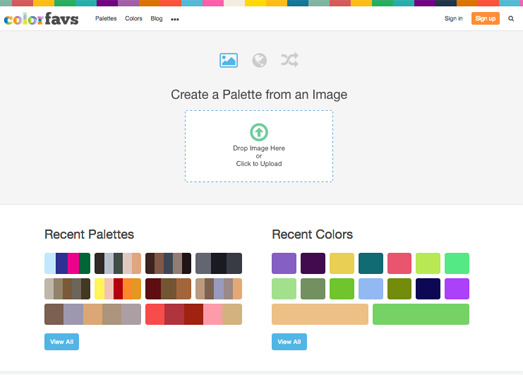Select the image upload palette mode icon
523x375 pixels.
(228, 60)
